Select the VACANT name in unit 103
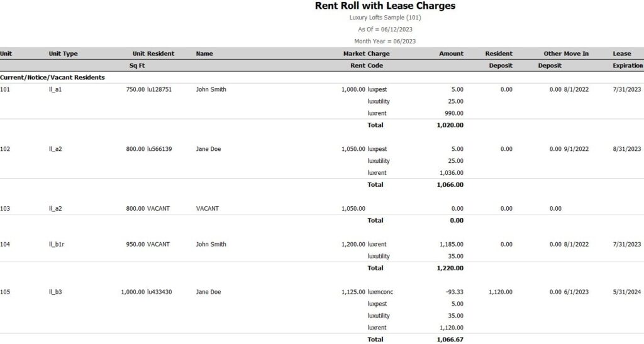The height and width of the screenshot is (344, 644). (x=208, y=209)
